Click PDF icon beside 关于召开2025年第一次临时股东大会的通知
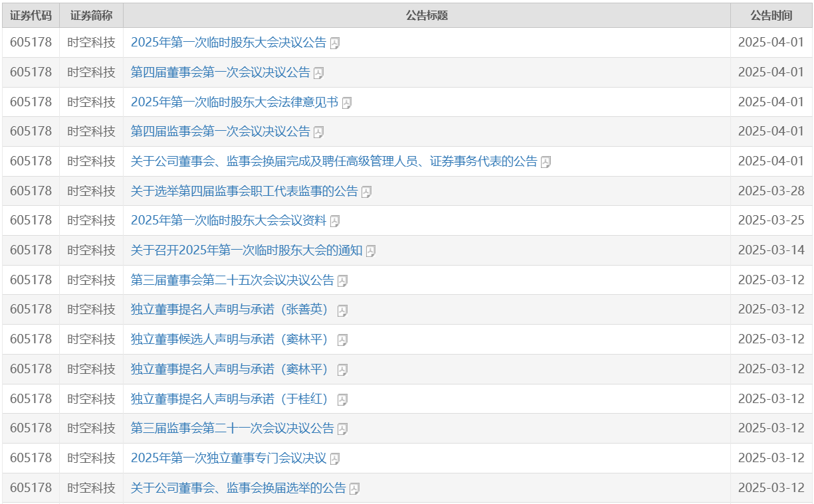814x504 pixels. pyautogui.click(x=371, y=251)
